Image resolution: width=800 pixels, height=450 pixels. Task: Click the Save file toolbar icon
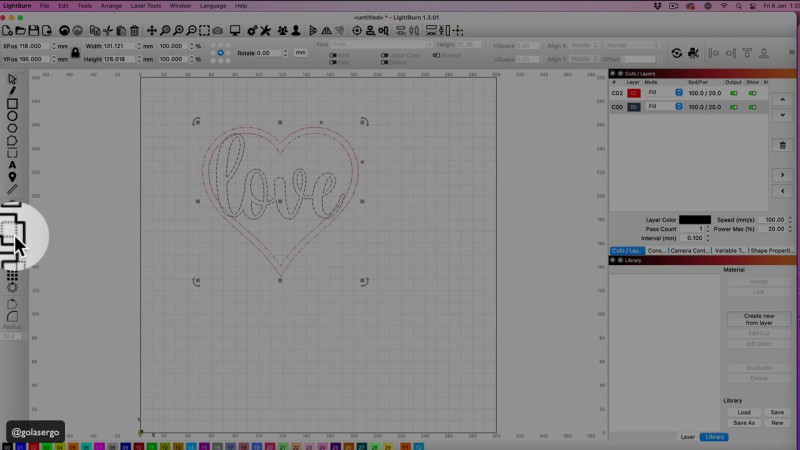[33, 30]
